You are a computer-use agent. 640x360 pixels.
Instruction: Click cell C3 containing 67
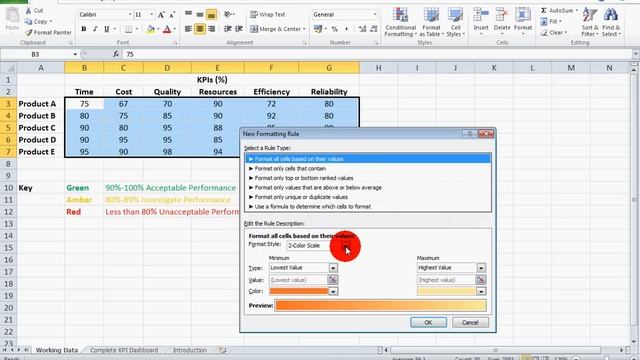tap(123, 104)
